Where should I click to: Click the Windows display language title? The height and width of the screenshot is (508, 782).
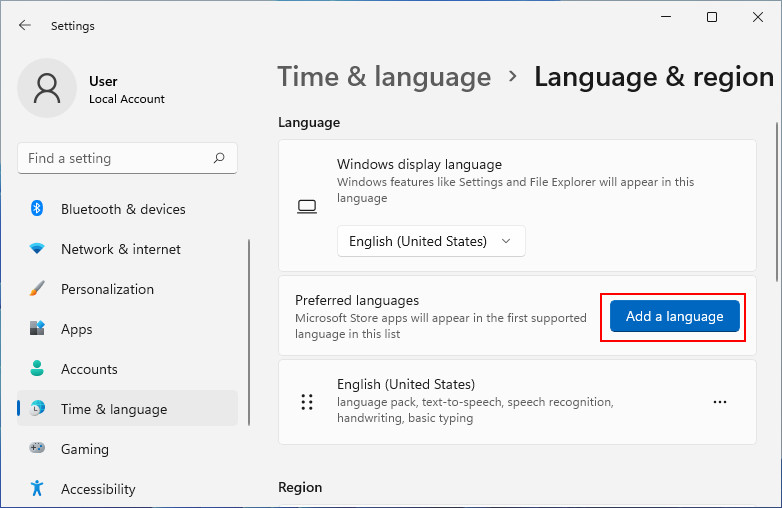tap(419, 164)
